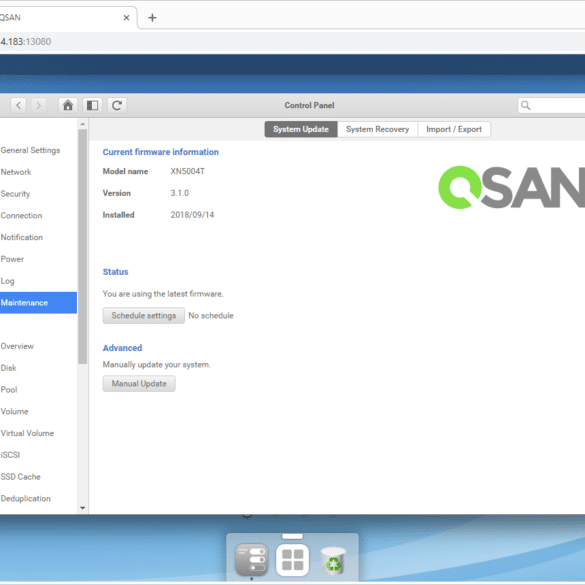Click the sidebar scroll up arrow

click(82, 124)
